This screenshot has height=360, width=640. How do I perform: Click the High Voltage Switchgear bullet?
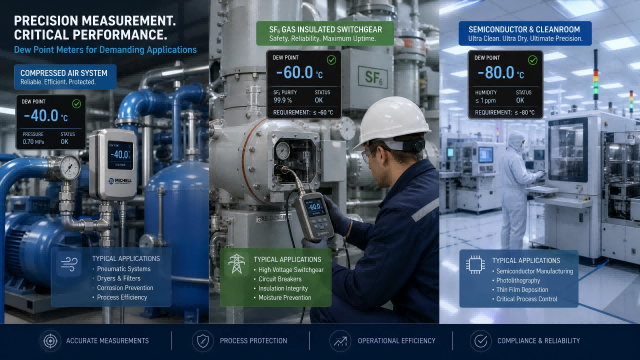pos(289,270)
